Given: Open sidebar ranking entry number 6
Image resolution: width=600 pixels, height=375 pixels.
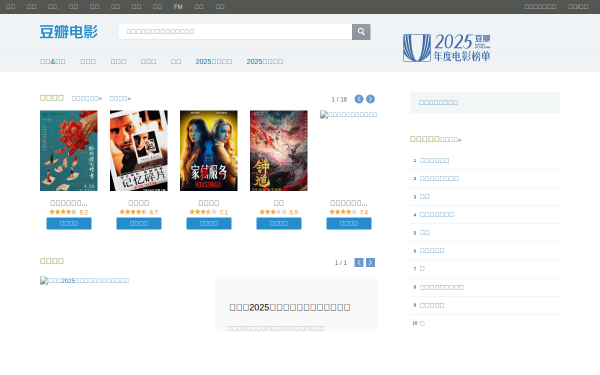Looking at the screenshot, I should tap(432, 251).
